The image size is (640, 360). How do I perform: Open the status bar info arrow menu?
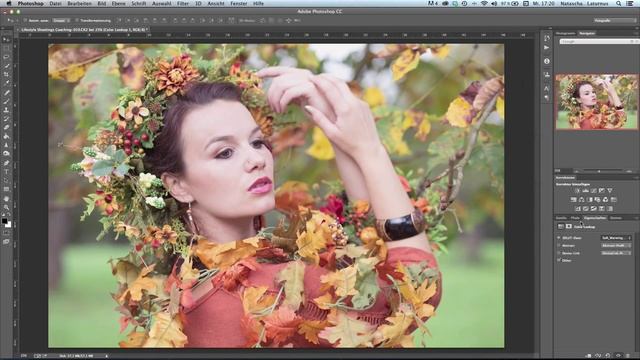tap(107, 356)
